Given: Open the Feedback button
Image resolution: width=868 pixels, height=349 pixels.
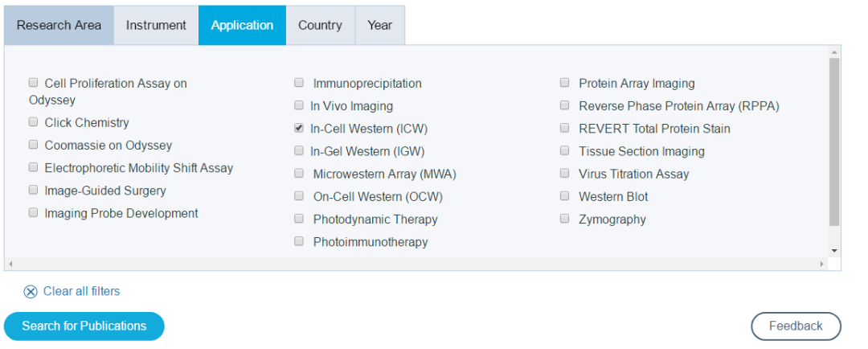Looking at the screenshot, I should pyautogui.click(x=796, y=326).
